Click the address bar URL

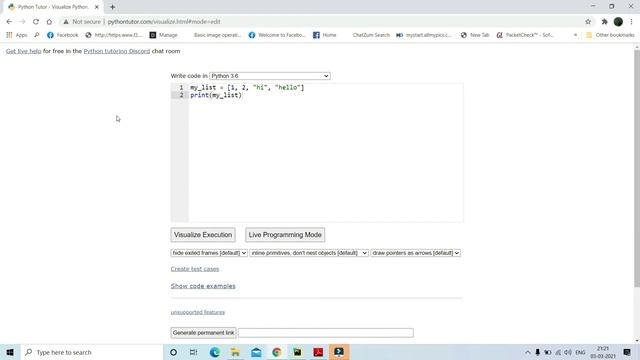coord(164,22)
